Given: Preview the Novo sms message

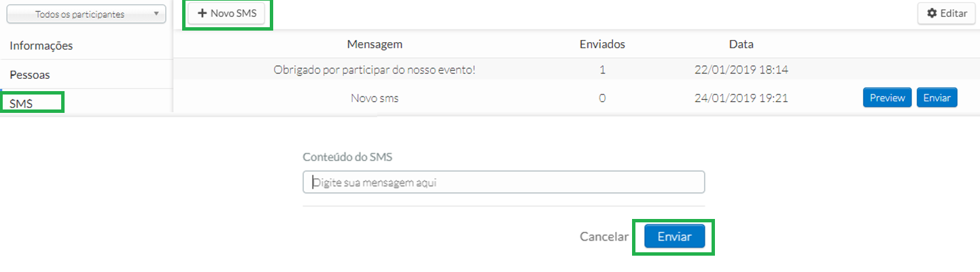Looking at the screenshot, I should coord(888,98).
